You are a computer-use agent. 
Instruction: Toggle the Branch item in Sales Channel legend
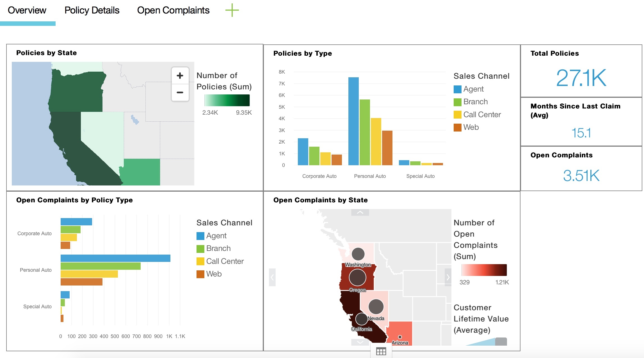(x=475, y=101)
